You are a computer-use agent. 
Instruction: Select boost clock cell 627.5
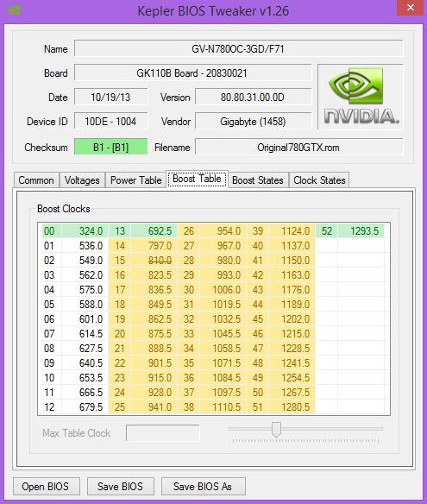tap(85, 348)
